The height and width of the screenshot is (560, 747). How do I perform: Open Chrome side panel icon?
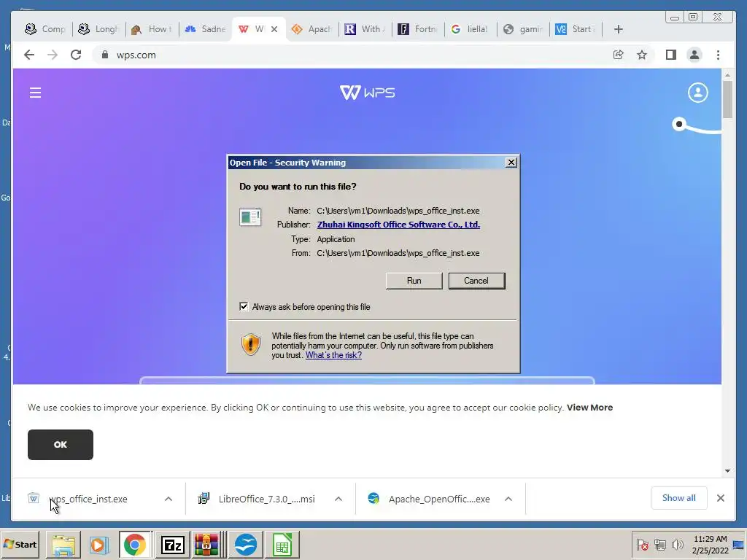point(671,55)
